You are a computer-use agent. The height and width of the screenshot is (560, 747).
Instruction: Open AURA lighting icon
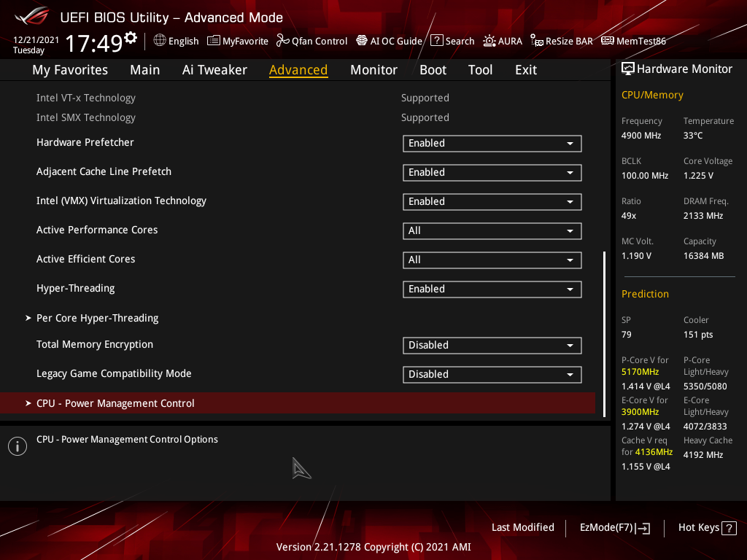tap(489, 41)
